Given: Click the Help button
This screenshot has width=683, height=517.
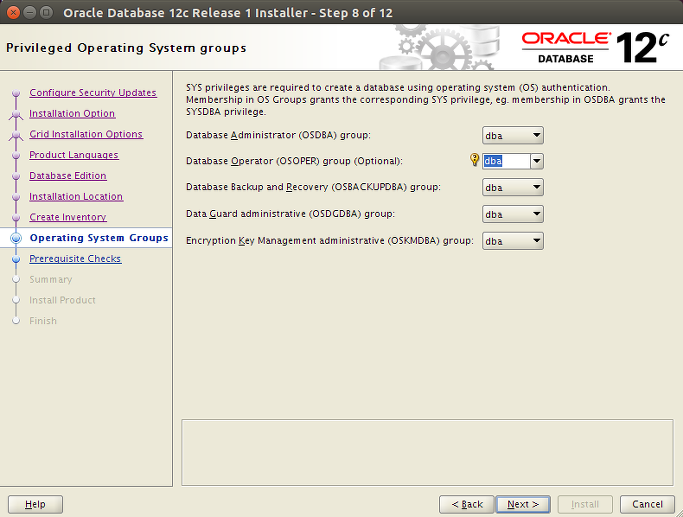Looking at the screenshot, I should [x=35, y=504].
